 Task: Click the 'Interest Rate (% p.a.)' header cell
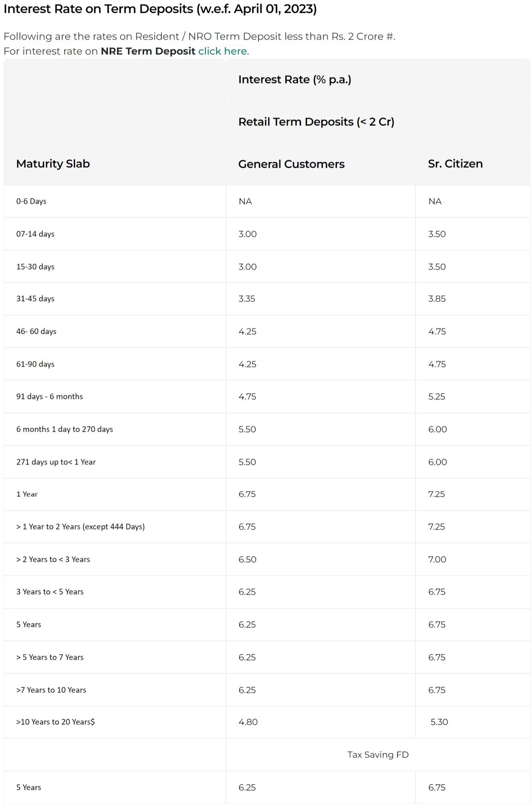click(x=295, y=79)
